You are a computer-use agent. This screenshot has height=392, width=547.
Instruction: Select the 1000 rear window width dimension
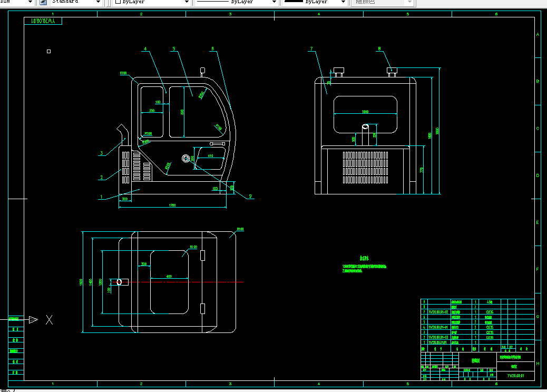coord(365,112)
